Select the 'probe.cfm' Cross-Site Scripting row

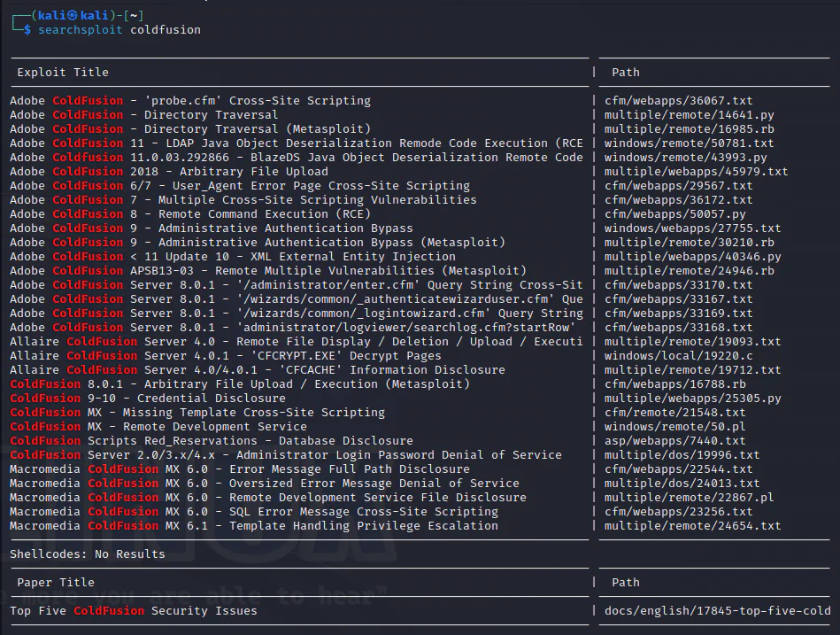pos(190,101)
